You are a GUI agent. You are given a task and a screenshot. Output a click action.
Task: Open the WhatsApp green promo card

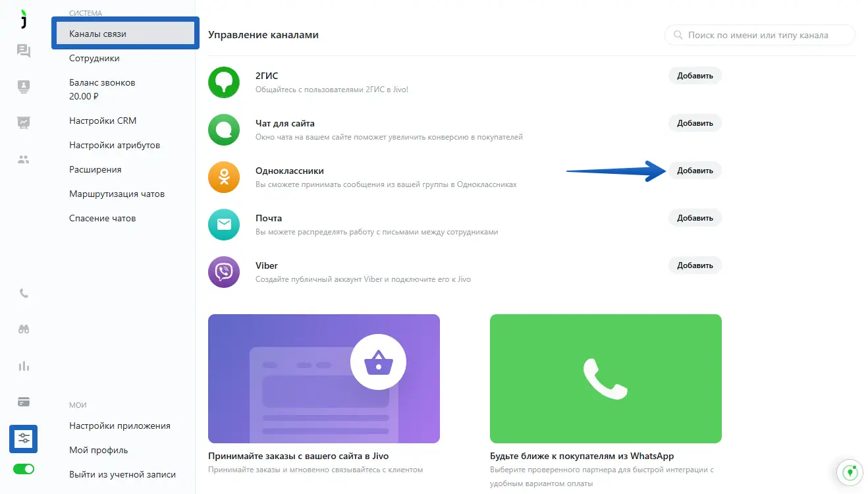click(x=605, y=379)
